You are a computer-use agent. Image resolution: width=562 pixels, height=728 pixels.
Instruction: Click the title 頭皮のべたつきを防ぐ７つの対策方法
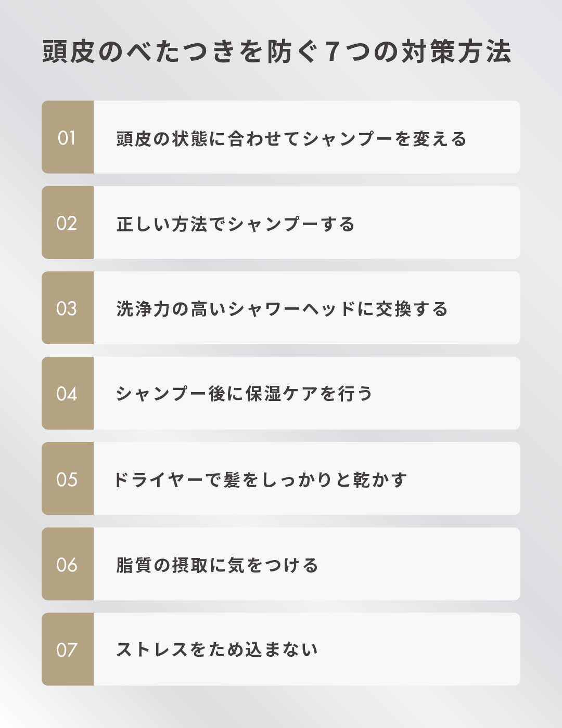point(277,51)
